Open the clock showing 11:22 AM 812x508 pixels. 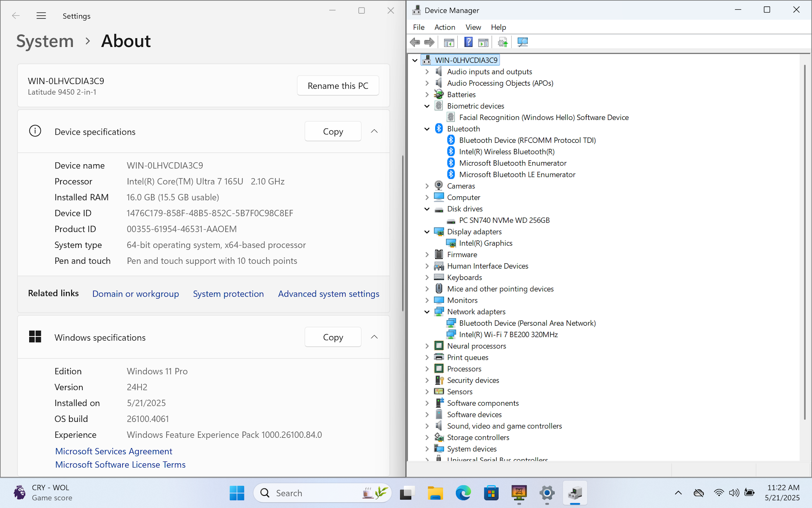[783, 492]
